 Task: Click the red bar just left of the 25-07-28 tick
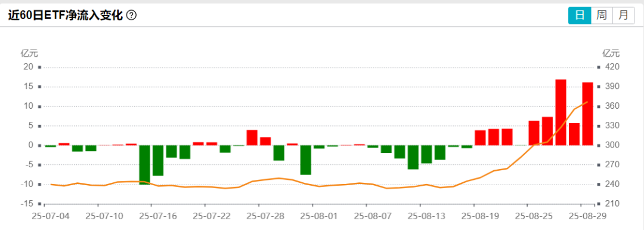pos(252,138)
